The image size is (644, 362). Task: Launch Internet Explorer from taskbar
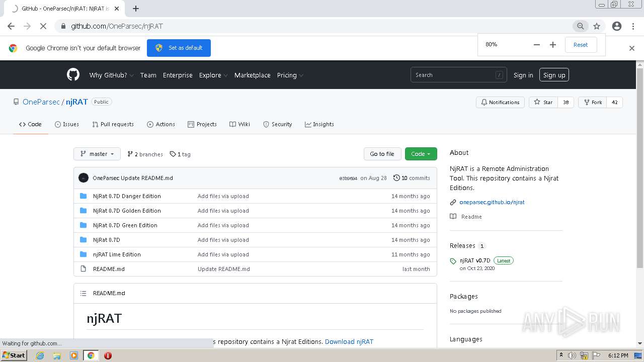40,355
